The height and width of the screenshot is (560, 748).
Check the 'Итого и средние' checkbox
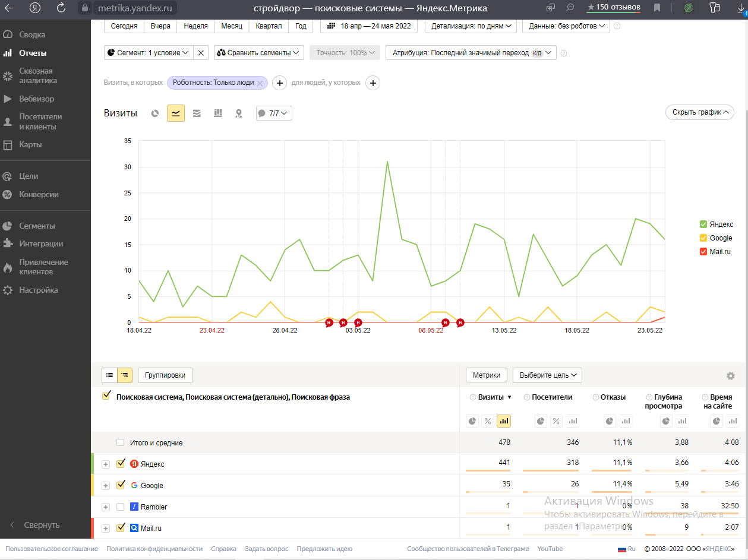tap(121, 442)
